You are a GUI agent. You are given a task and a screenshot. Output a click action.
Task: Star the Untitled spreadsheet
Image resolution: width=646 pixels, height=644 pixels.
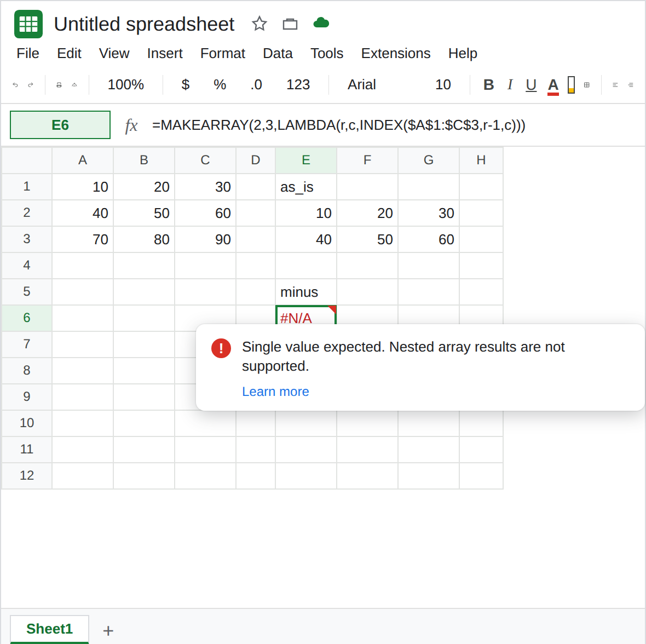[259, 24]
